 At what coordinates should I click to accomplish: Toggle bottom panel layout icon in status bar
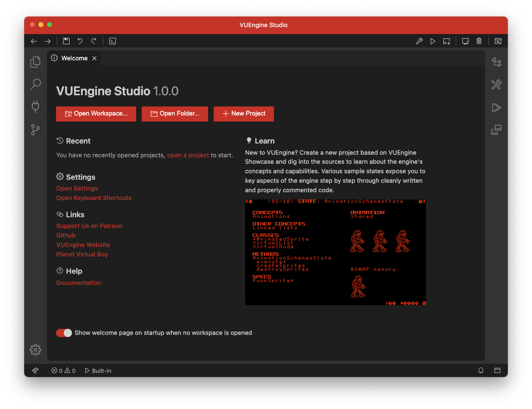tap(497, 371)
